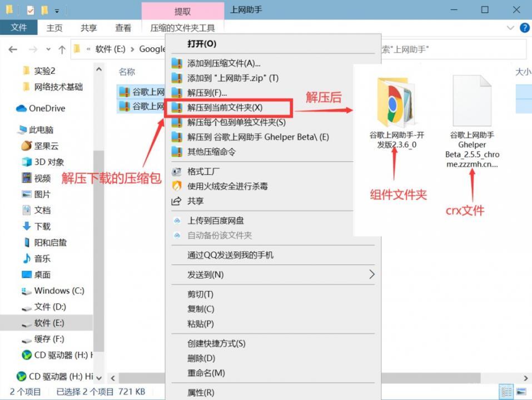Open the 文件 ribbon tab
The height and width of the screenshot is (400, 532).
coord(19,27)
